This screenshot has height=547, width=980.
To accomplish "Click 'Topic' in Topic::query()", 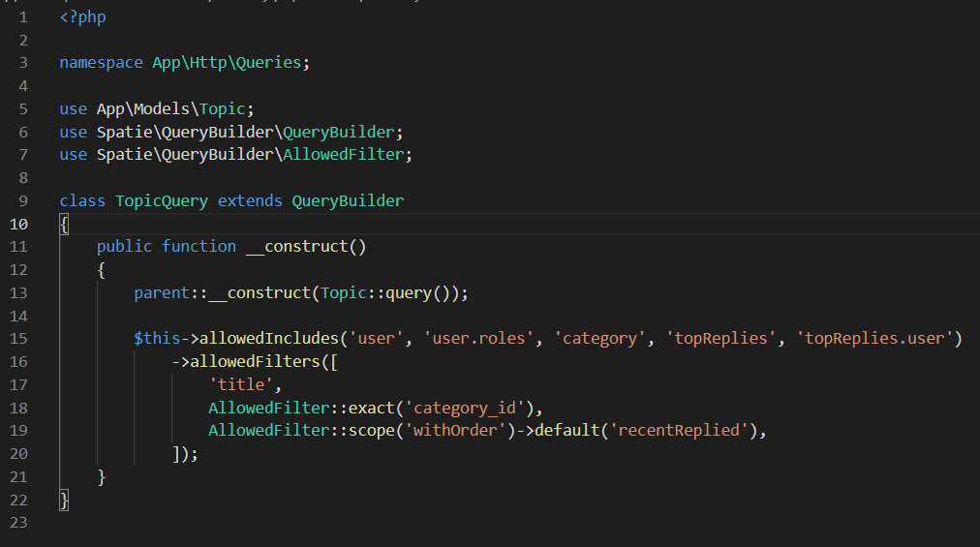I will pos(344,292).
